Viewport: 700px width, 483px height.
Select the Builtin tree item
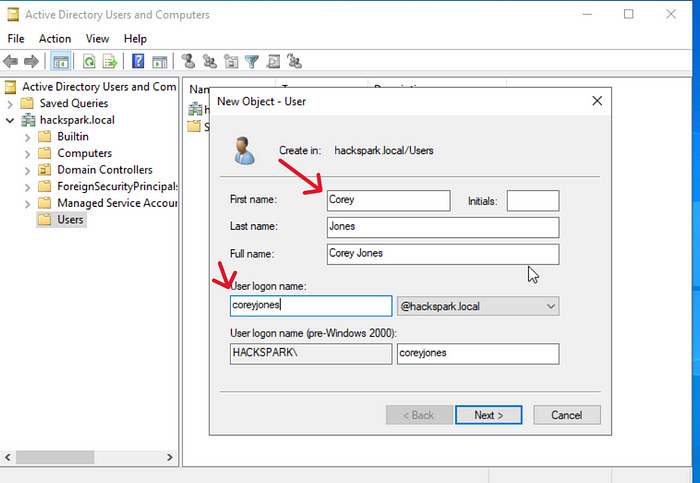(73, 137)
